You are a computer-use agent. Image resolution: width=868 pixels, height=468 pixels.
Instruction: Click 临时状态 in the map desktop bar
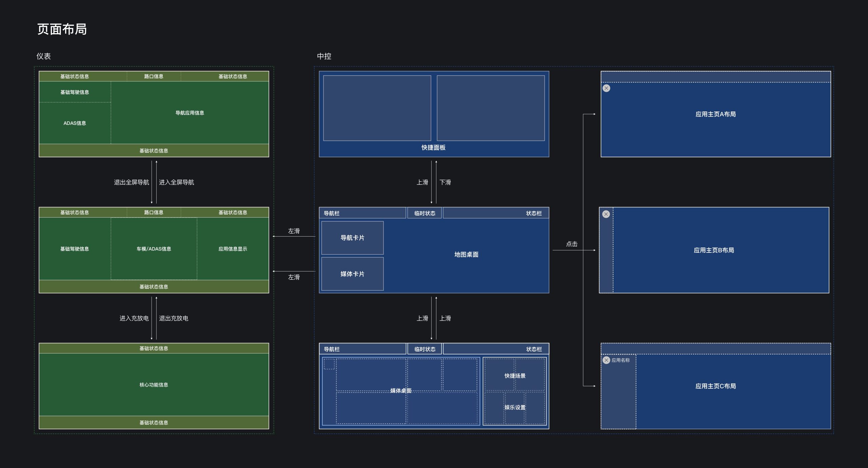[x=425, y=213]
